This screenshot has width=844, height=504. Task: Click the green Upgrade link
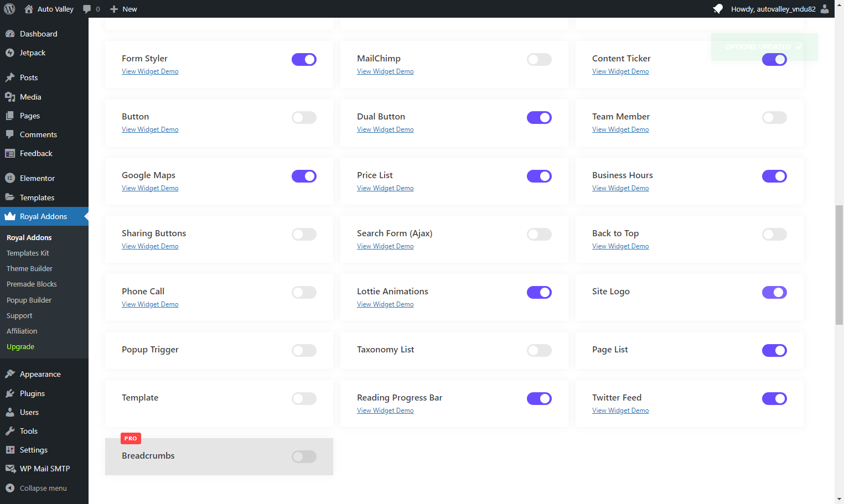pos(20,346)
